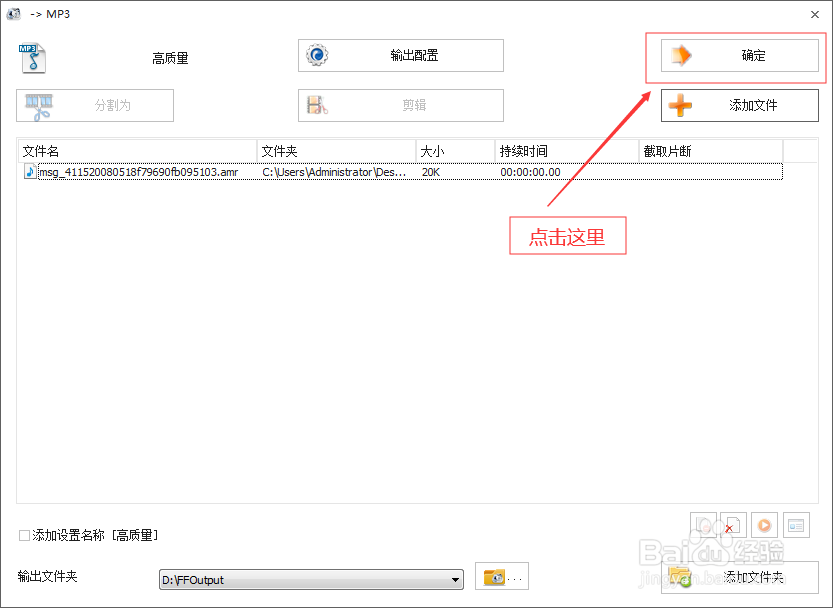Enable the 添加设置名称 [高质量] checkbox

click(x=22, y=535)
